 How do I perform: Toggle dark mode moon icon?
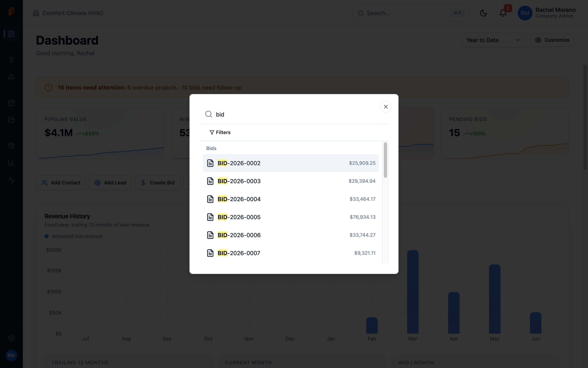pyautogui.click(x=483, y=13)
